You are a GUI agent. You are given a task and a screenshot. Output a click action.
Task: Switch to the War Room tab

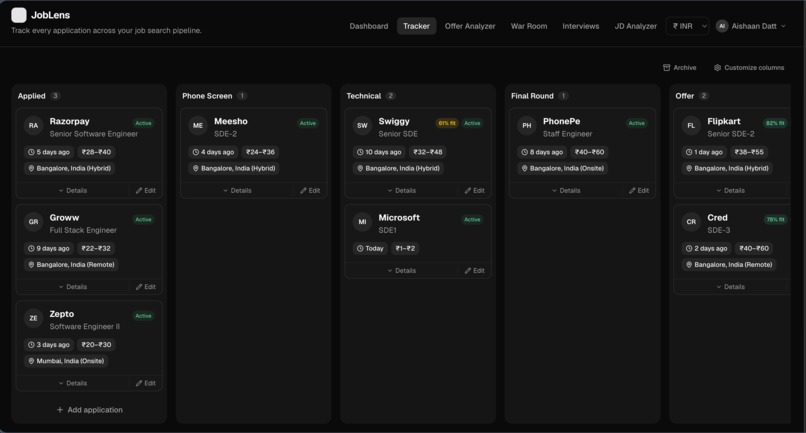click(x=529, y=26)
